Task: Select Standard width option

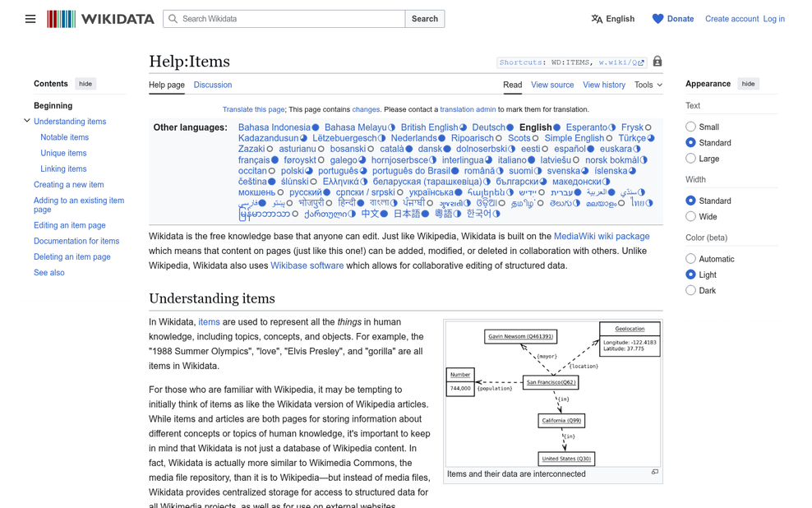Action: (x=690, y=201)
